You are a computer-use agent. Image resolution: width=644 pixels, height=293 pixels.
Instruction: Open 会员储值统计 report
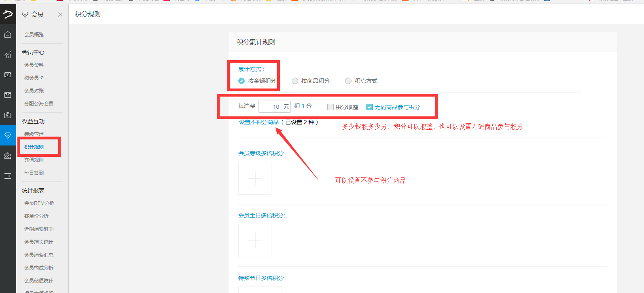39,281
